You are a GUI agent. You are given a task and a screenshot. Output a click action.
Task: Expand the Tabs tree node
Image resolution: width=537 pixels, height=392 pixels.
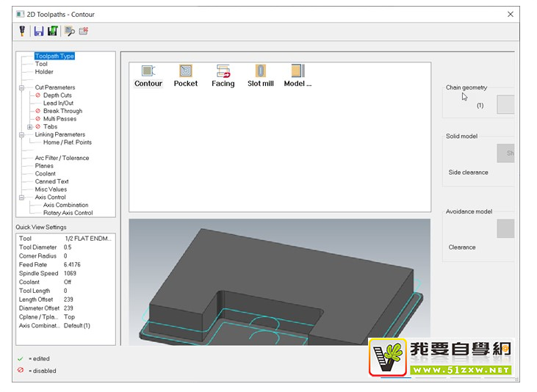[x=29, y=127]
